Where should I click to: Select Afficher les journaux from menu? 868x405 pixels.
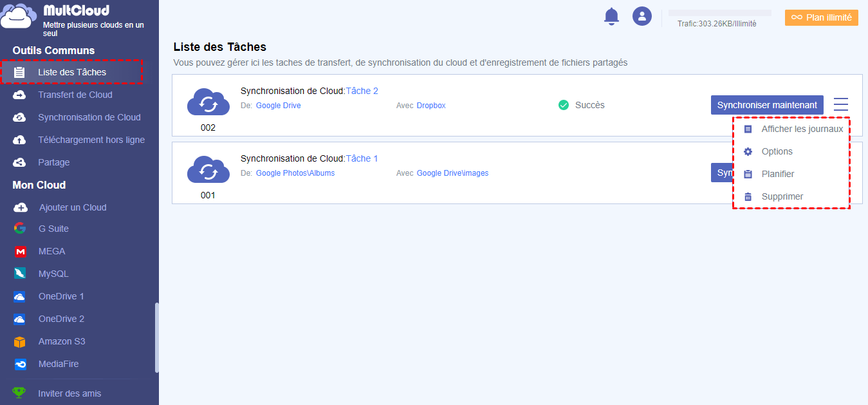[x=802, y=129]
